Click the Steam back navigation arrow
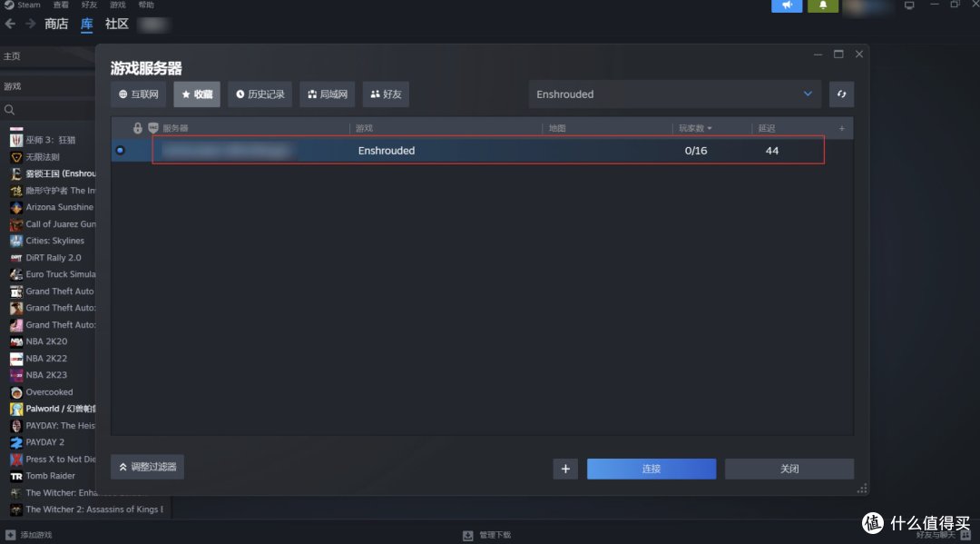The width and height of the screenshot is (980, 544). pos(10,24)
